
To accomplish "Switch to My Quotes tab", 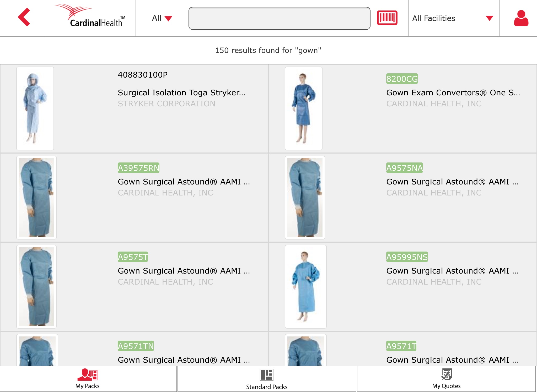I will point(447,379).
